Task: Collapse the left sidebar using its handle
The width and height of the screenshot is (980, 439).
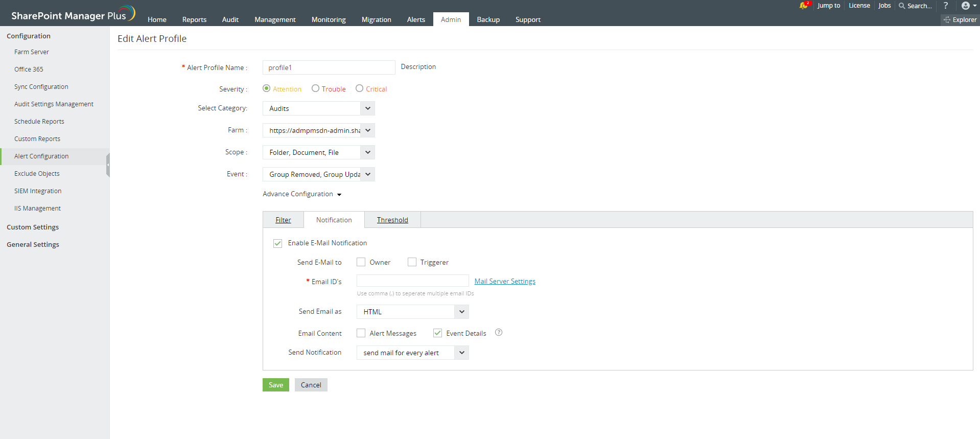Action: click(108, 165)
